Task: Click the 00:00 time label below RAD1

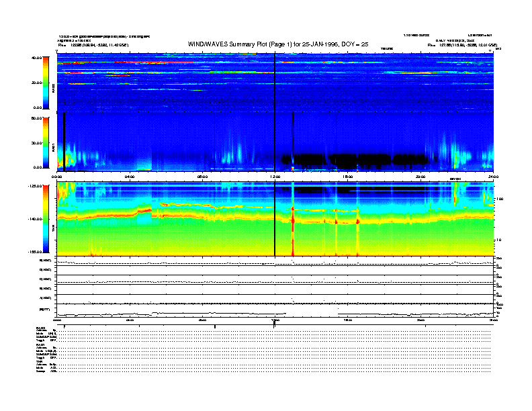Action: coord(56,177)
